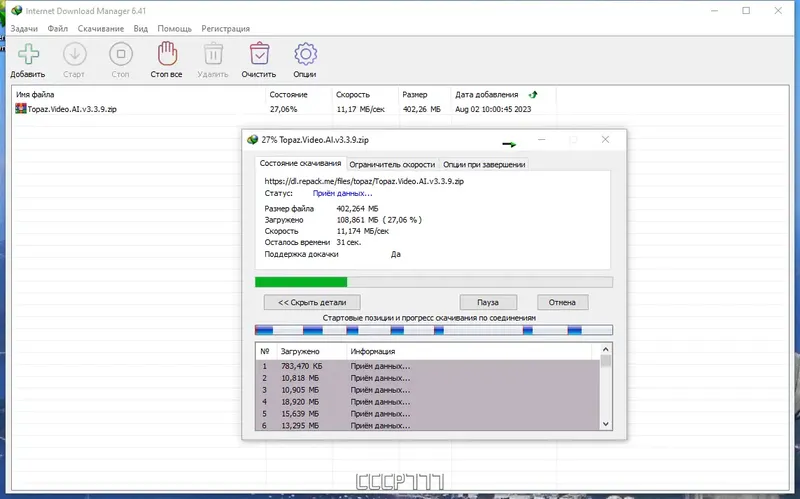Click the green download progress bar
This screenshot has width=800, height=499.
(x=434, y=282)
